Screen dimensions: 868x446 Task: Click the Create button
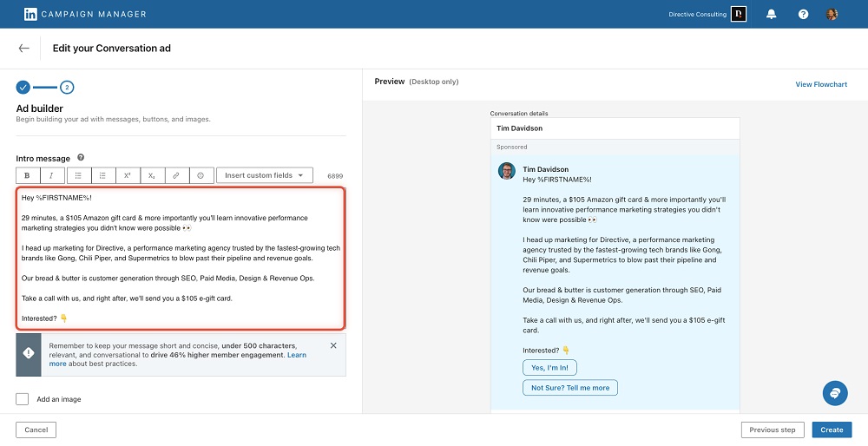(832, 430)
